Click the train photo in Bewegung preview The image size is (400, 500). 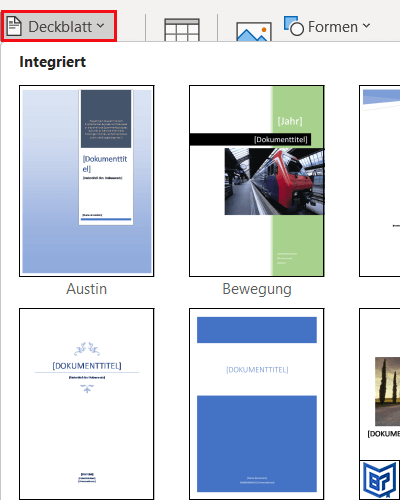(x=274, y=181)
